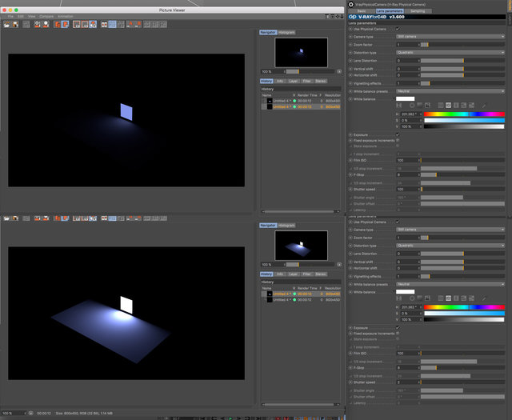Viewport: 512px width, 420px height.
Task: Enable Fixed exposure increments in the lower panel
Action: pyautogui.click(x=398, y=334)
